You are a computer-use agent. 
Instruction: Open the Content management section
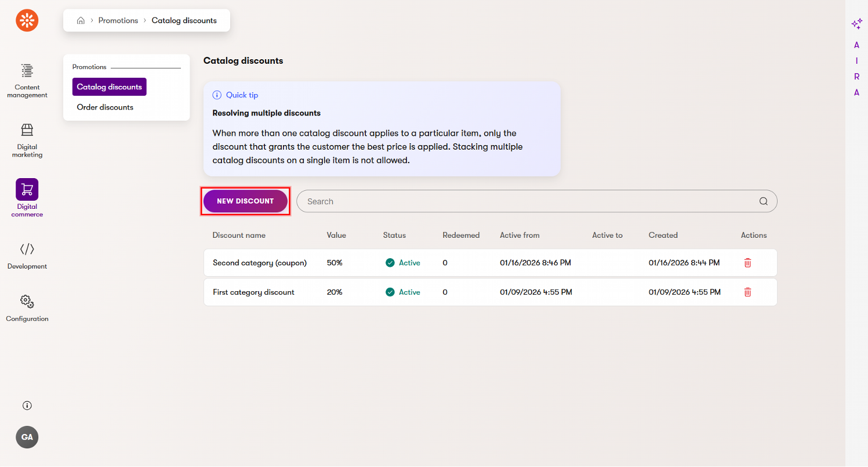27,80
